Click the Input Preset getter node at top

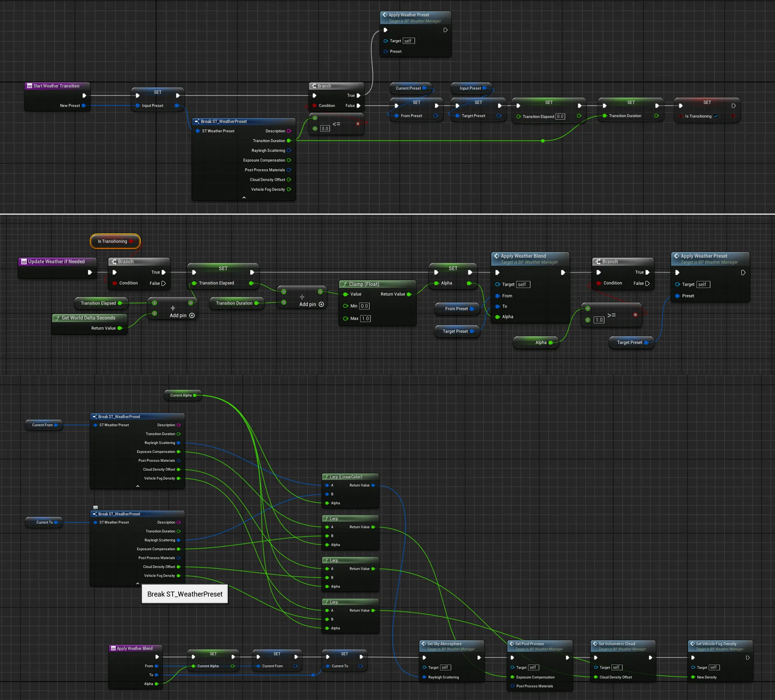click(x=471, y=88)
